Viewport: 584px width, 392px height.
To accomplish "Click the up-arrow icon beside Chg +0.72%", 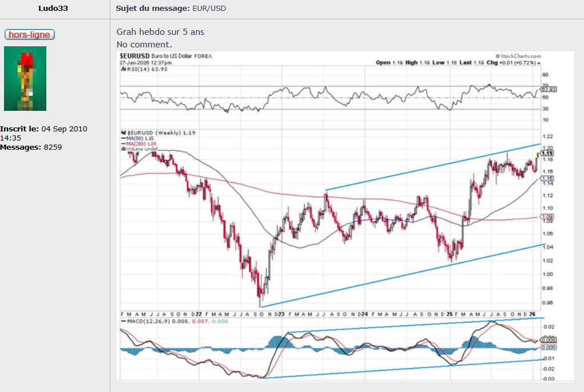I will [x=539, y=62].
